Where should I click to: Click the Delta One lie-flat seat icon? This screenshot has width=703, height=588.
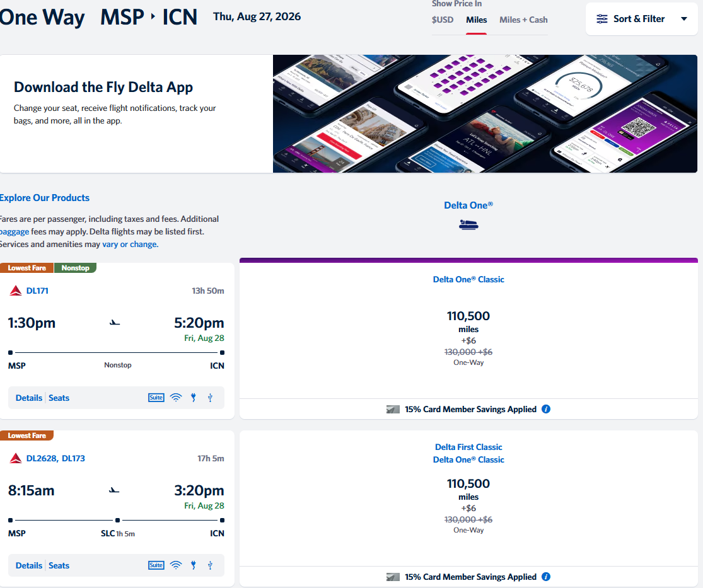coord(468,224)
